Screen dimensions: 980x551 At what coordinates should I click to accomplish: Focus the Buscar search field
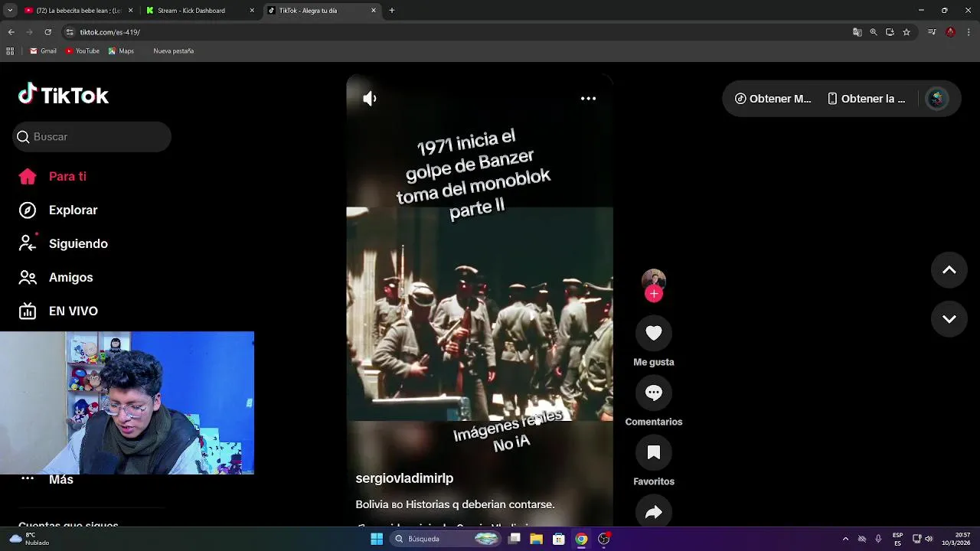click(x=92, y=136)
